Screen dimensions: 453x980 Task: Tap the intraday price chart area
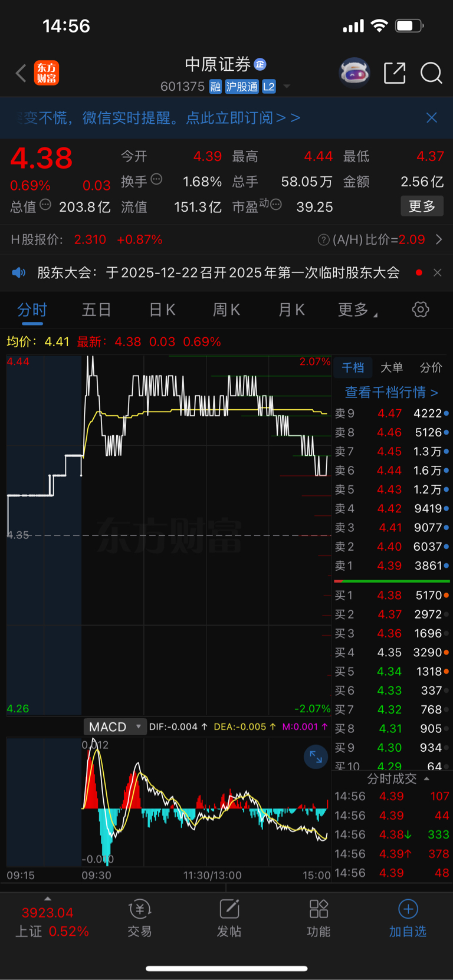click(x=169, y=535)
